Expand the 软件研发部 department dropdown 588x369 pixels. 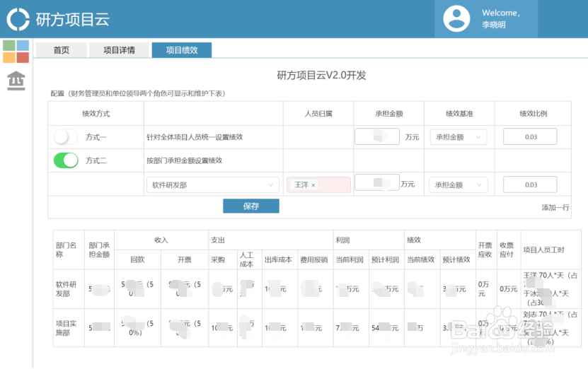[212, 184]
